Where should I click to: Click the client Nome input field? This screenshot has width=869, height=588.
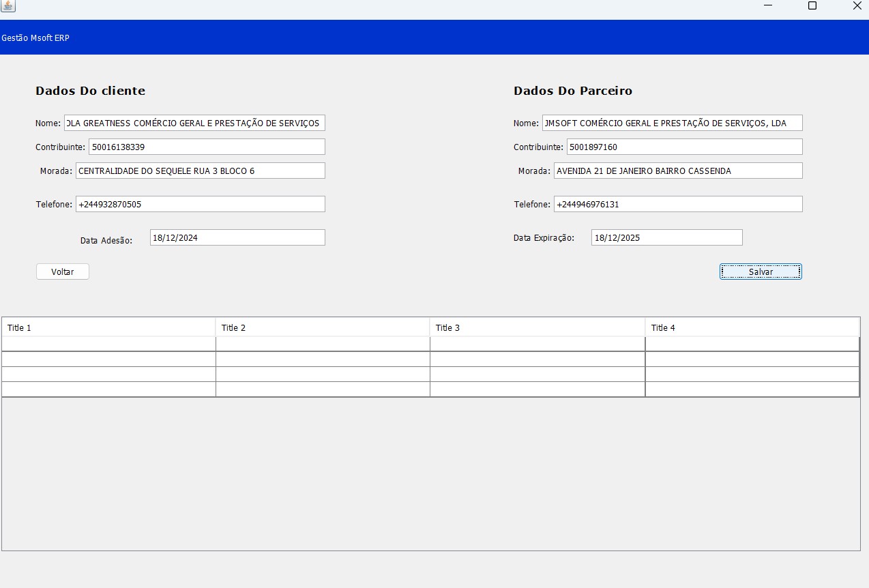[194, 123]
